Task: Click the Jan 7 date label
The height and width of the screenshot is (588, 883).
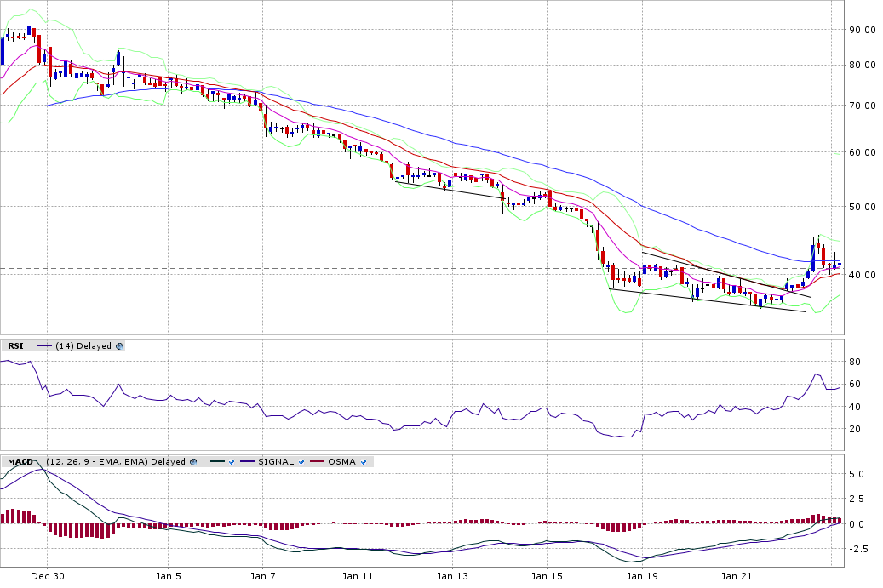Action: [x=262, y=576]
